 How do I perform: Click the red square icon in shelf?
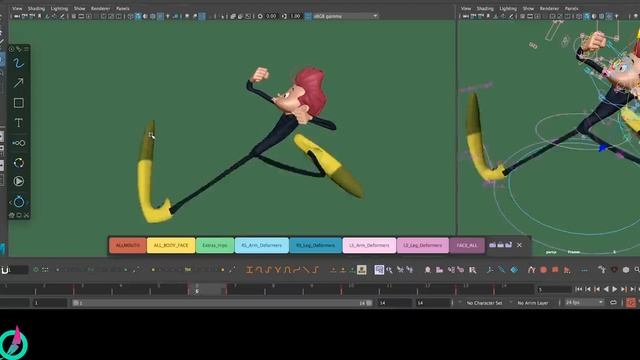[555, 269]
